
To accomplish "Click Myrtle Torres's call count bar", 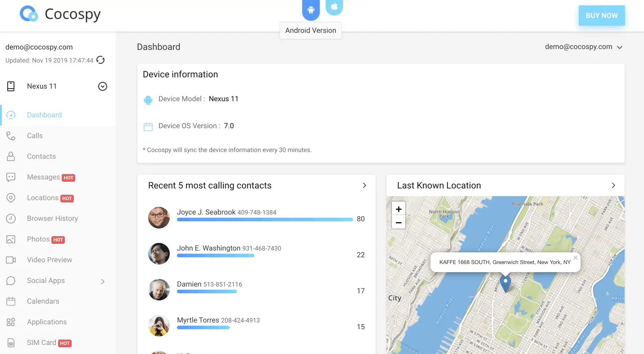I will pyautogui.click(x=203, y=327).
